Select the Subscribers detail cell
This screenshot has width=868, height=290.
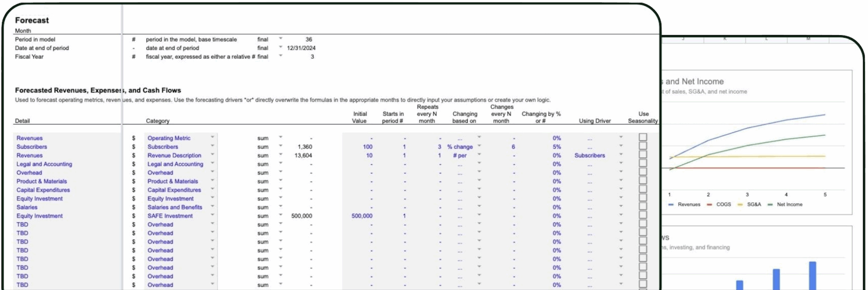coord(32,147)
